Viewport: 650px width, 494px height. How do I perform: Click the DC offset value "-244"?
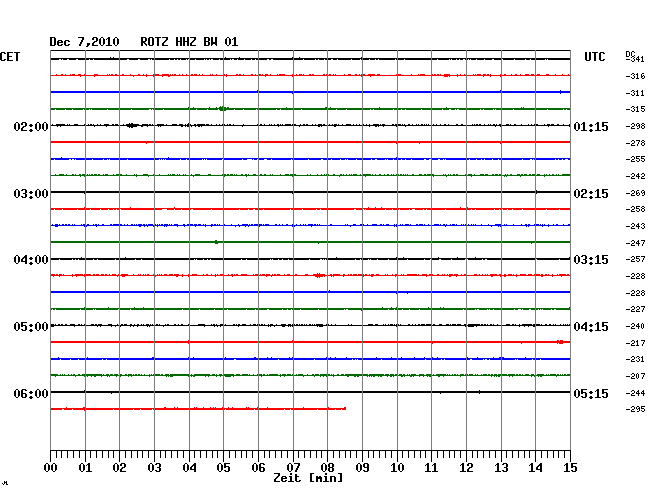coord(635,393)
